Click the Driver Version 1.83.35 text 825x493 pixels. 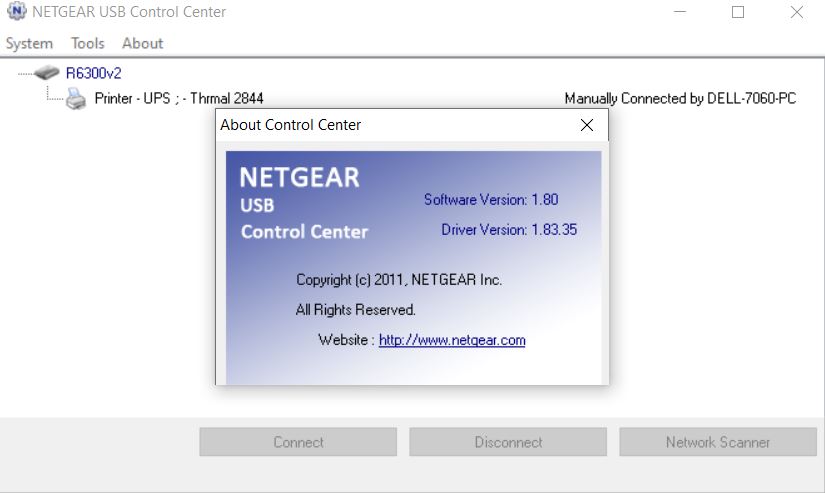click(508, 230)
